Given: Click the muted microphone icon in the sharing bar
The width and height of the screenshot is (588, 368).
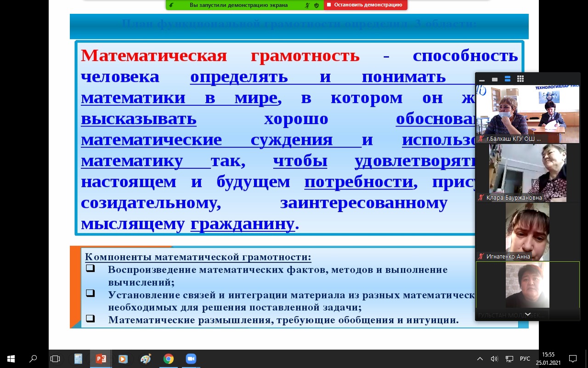Looking at the screenshot, I should (307, 5).
